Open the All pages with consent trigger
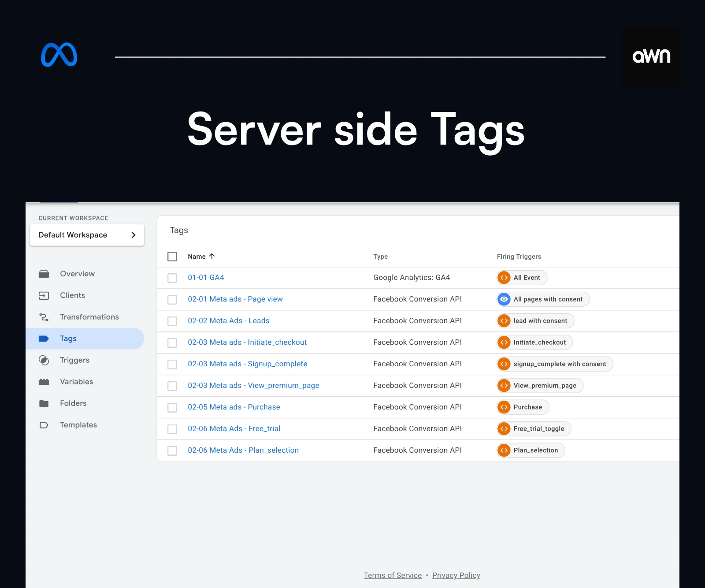The width and height of the screenshot is (705, 588). tap(543, 299)
